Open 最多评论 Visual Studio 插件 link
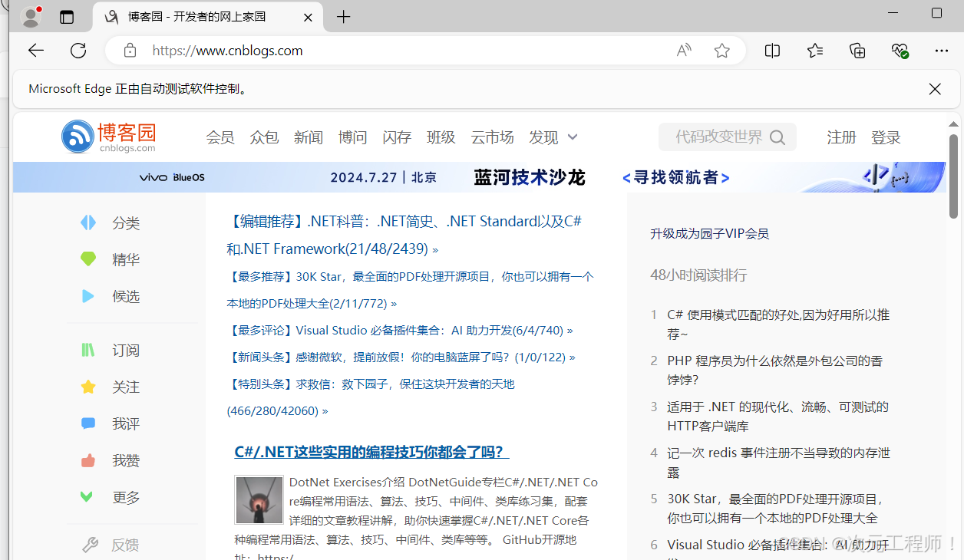The image size is (964, 560). [x=401, y=331]
